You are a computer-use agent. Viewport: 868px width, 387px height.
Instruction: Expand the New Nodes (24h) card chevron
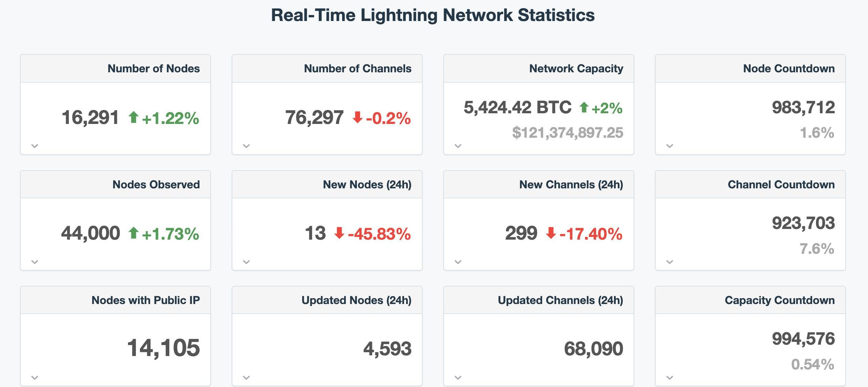tap(246, 262)
